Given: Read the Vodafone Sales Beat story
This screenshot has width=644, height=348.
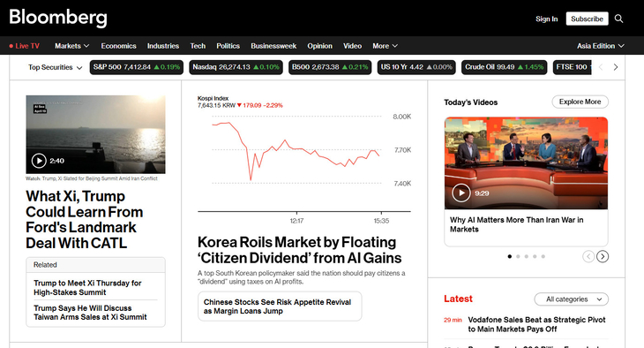Looking at the screenshot, I should pyautogui.click(x=536, y=324).
